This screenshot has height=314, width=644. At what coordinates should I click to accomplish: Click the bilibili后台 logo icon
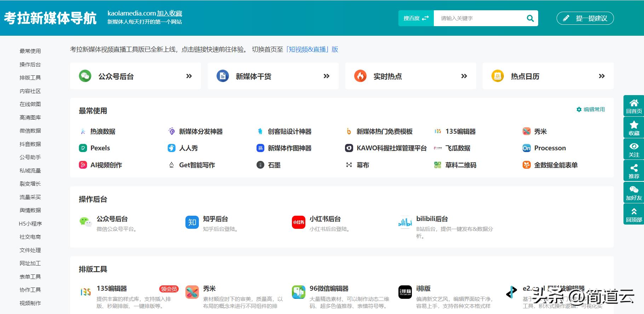(405, 222)
